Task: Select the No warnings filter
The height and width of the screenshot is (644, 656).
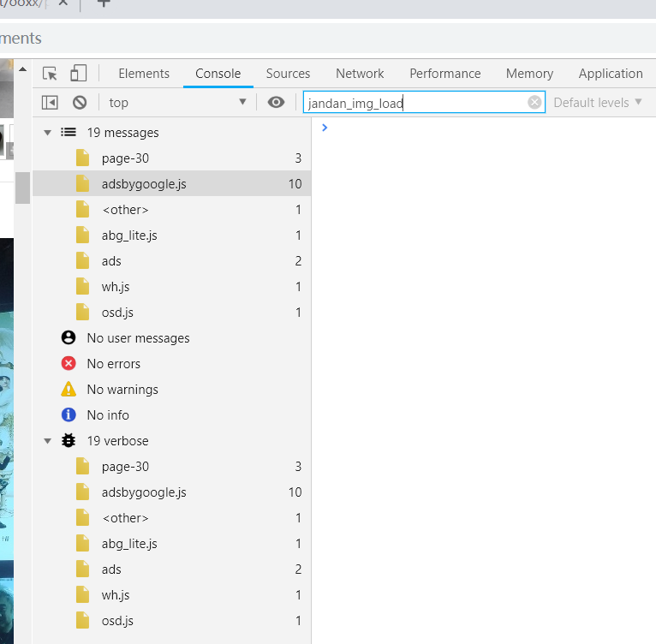Action: (x=122, y=390)
